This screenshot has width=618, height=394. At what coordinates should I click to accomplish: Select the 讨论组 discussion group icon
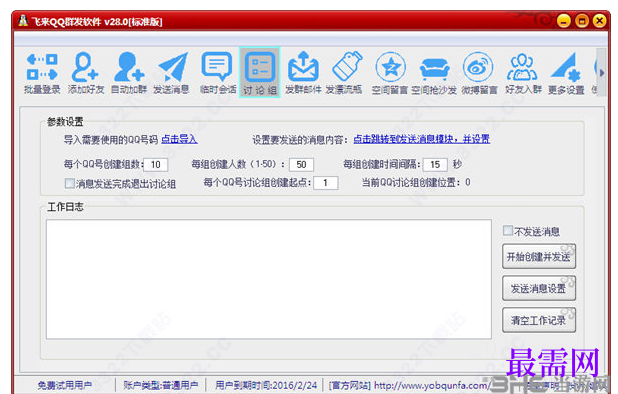260,72
